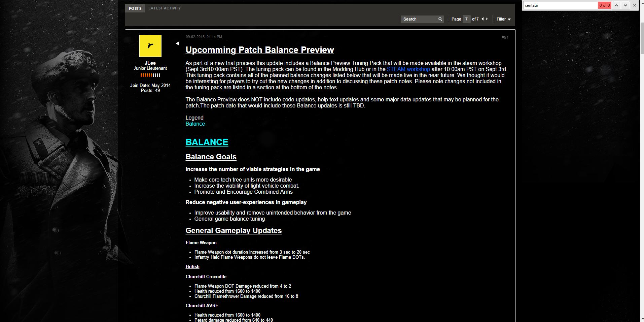The image size is (644, 322).
Task: Click the browser vertical scrollbar thumb
Action: pos(642,38)
